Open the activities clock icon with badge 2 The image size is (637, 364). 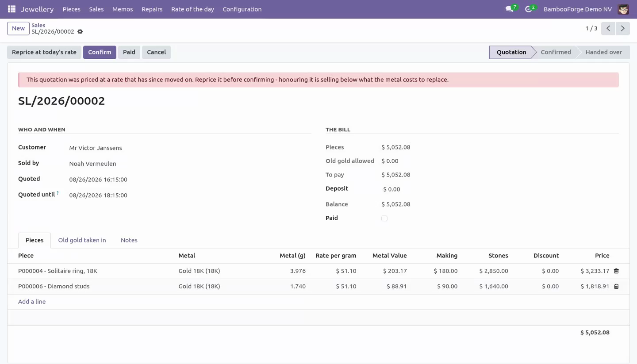point(530,9)
